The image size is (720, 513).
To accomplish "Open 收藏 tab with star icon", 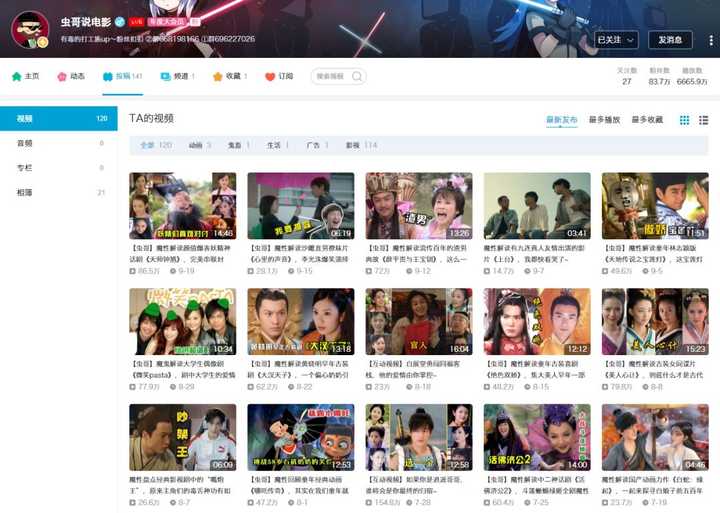I will click(230, 76).
